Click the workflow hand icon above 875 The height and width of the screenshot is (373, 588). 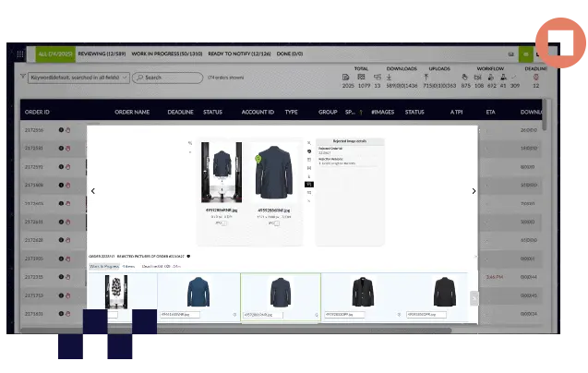click(x=464, y=77)
